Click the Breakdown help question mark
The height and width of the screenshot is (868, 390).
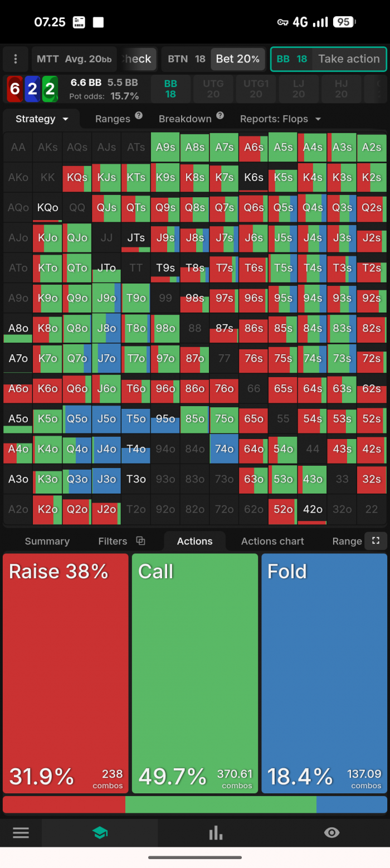[x=220, y=115]
